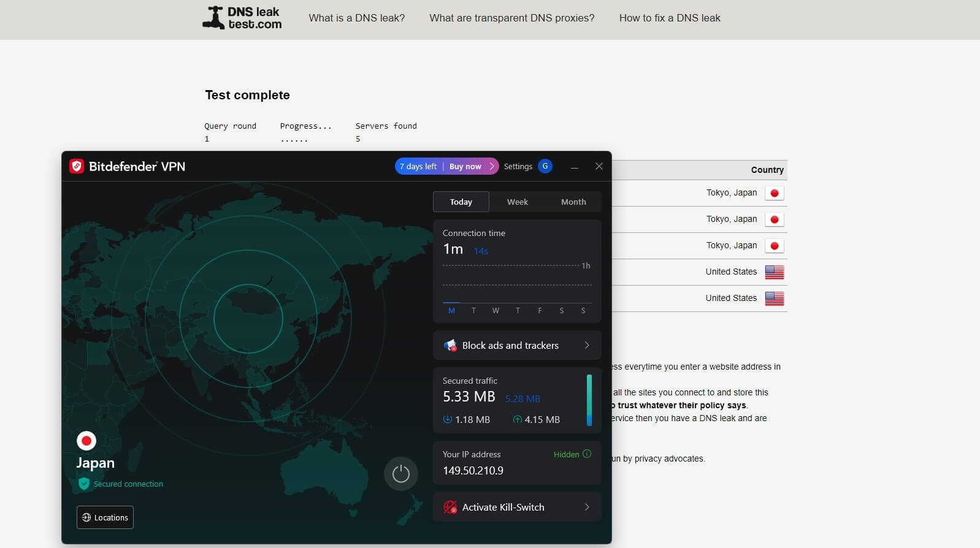Image resolution: width=980 pixels, height=548 pixels.
Task: Click the Hidden status label
Action: pos(566,454)
